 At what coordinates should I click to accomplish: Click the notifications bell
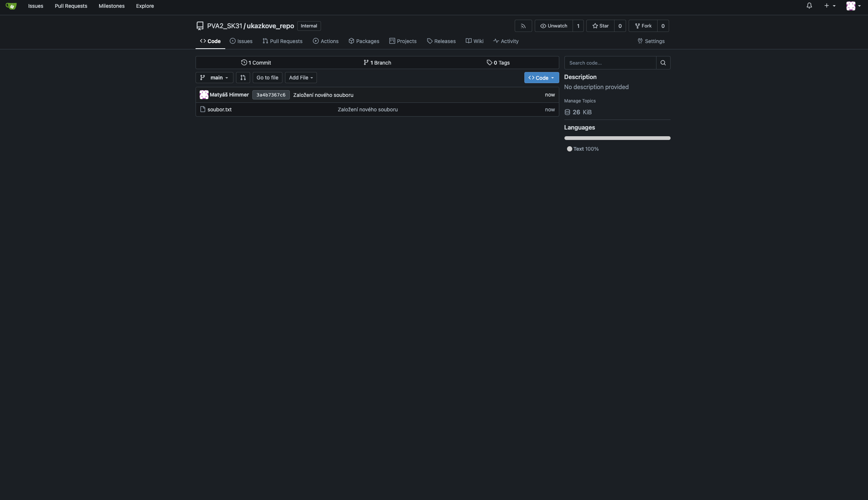click(x=809, y=6)
